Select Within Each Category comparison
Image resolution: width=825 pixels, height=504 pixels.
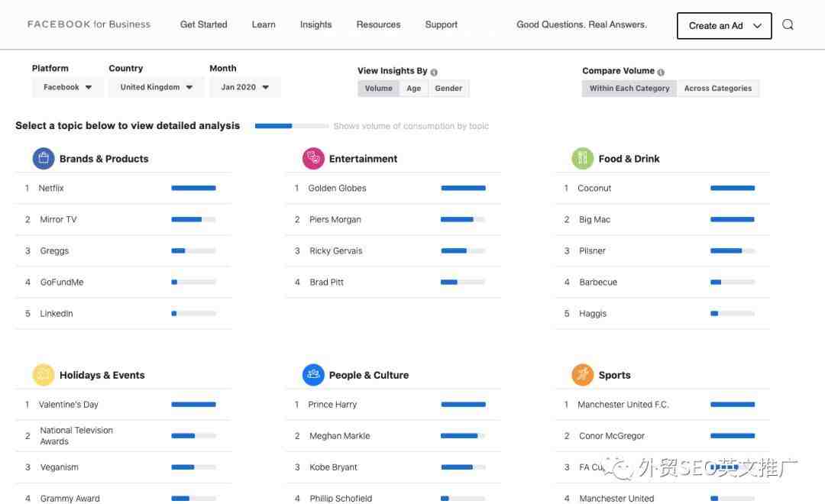tap(629, 89)
